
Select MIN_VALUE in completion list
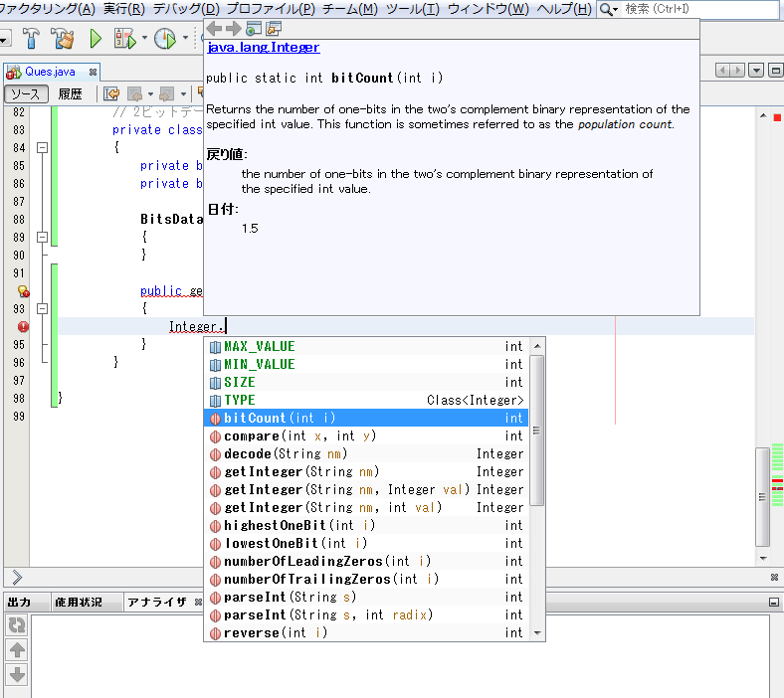(366, 364)
